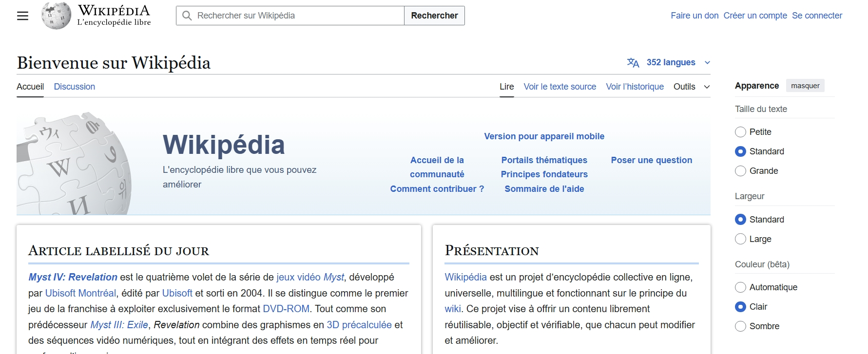Click the magnifying glass search icon

[187, 16]
